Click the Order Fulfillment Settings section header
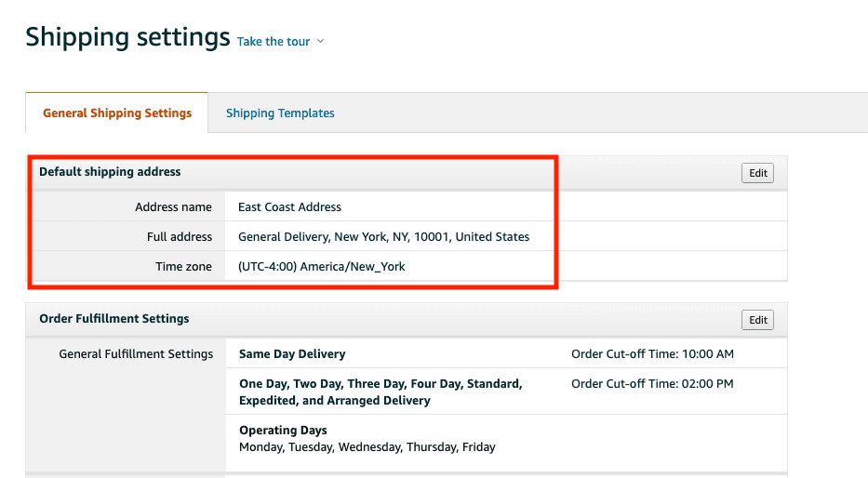 coord(114,319)
